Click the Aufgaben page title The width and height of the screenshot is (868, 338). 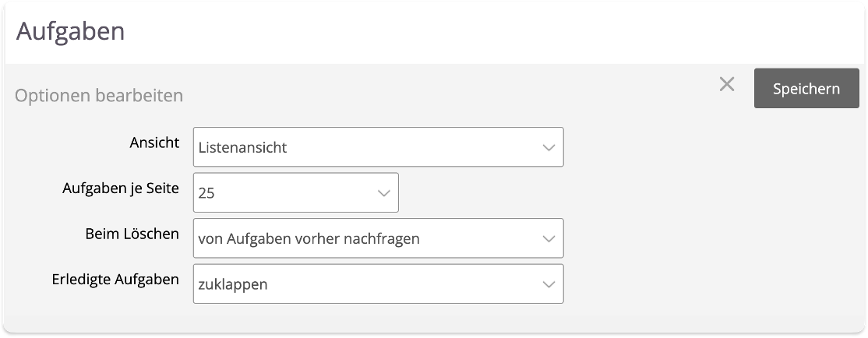coord(71,32)
